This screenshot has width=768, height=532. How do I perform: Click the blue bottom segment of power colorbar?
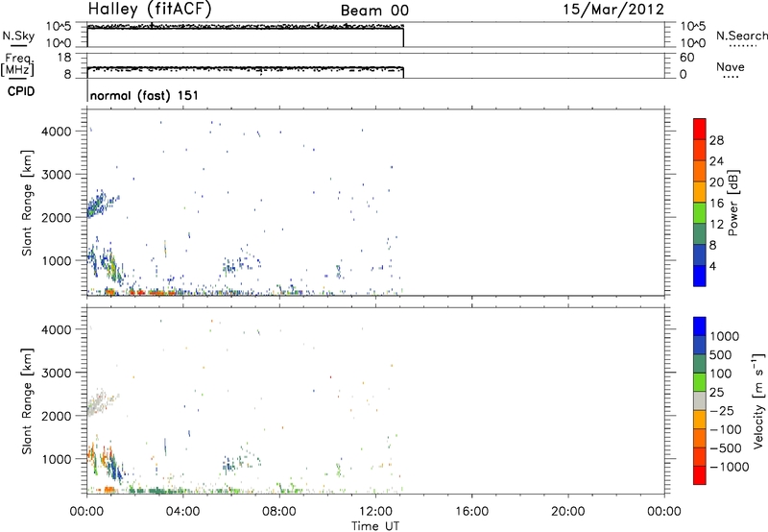tap(700, 276)
